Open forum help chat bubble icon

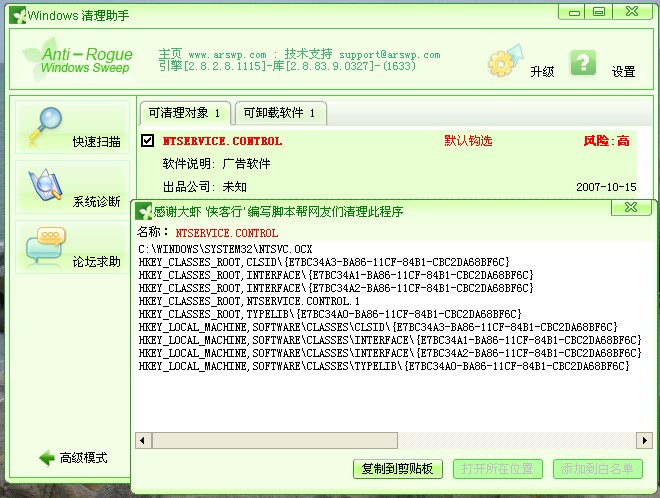click(x=45, y=247)
